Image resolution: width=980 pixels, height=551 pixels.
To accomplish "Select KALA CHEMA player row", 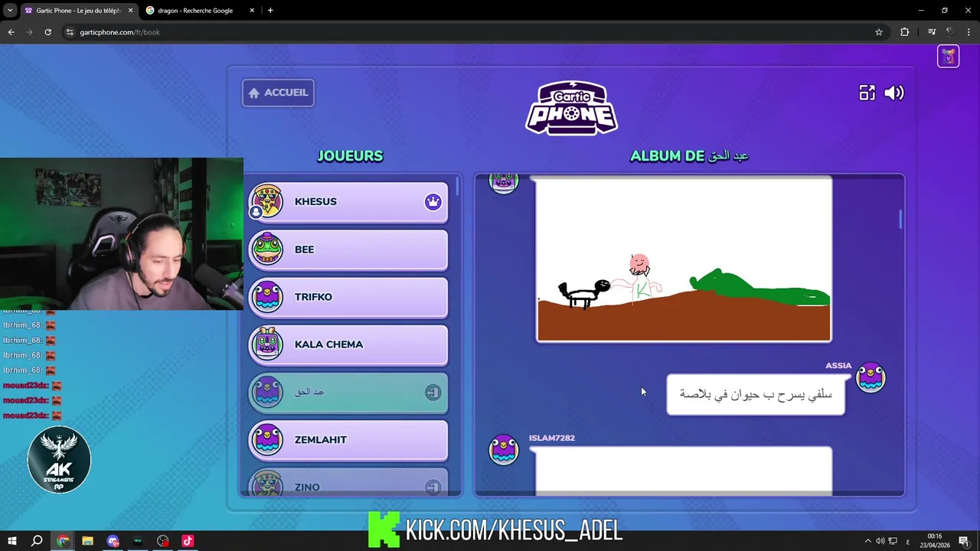I will coord(348,344).
